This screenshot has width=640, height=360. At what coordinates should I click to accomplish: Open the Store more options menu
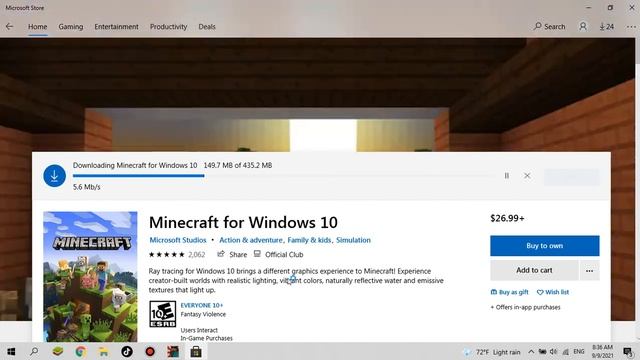pyautogui.click(x=631, y=27)
